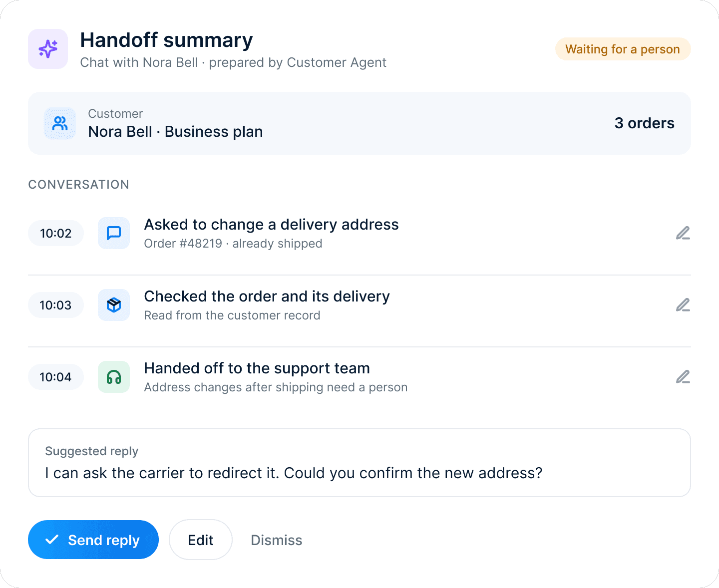719x588 pixels.
Task: Click the headset icon at 10:04
Action: (x=114, y=377)
